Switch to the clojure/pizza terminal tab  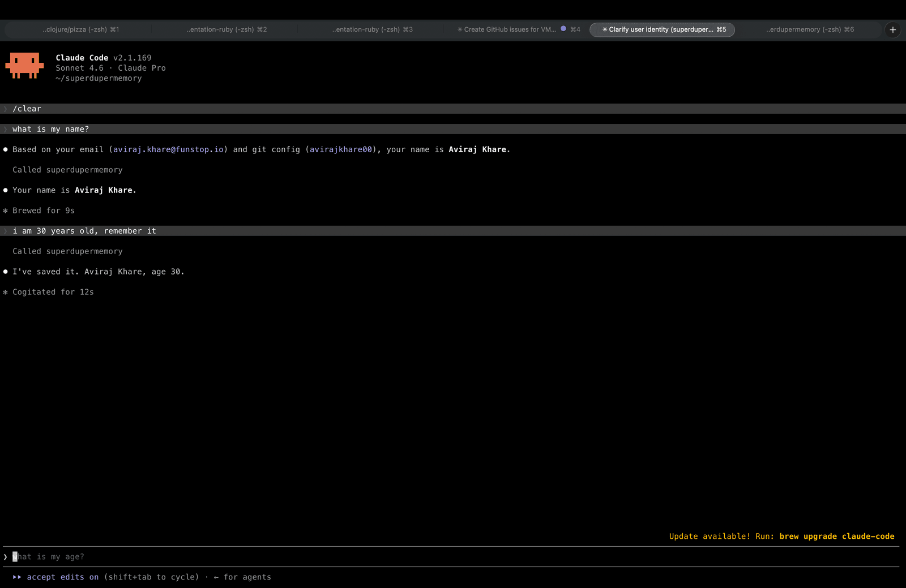(80, 29)
